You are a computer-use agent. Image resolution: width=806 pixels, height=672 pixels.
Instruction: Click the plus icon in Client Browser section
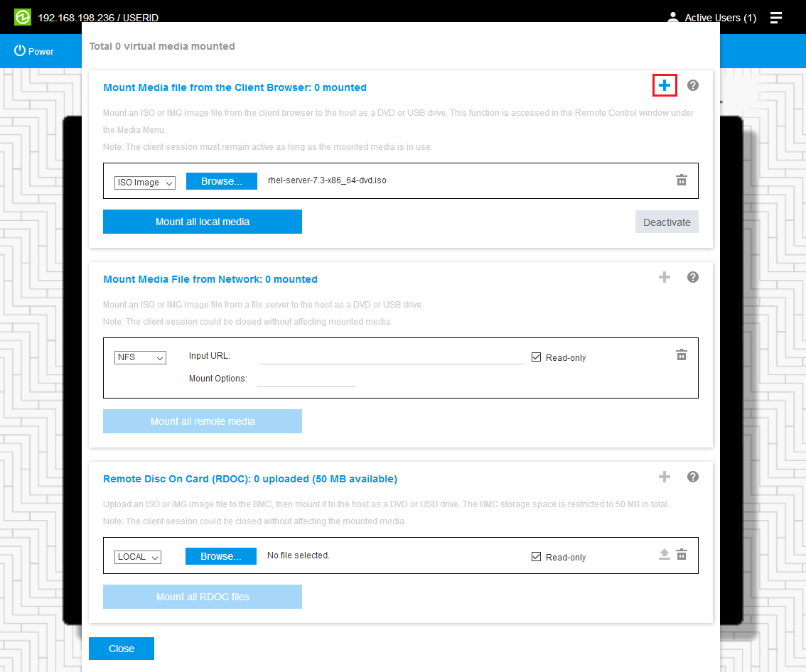tap(664, 86)
